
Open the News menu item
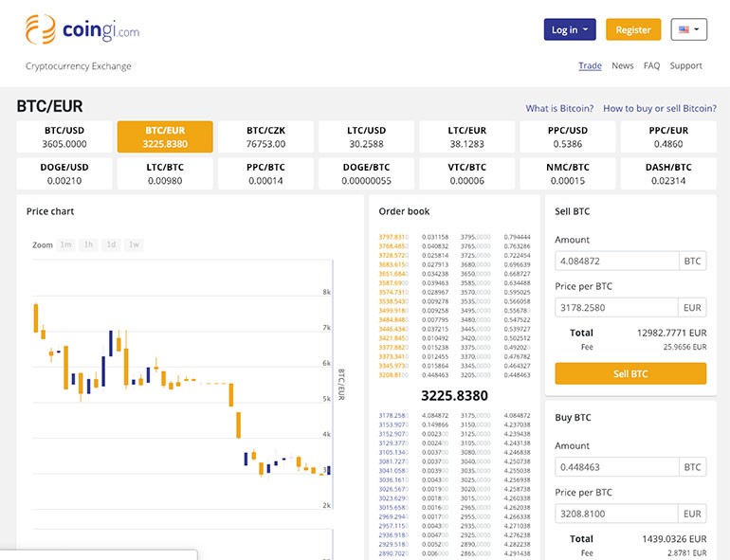tap(623, 65)
